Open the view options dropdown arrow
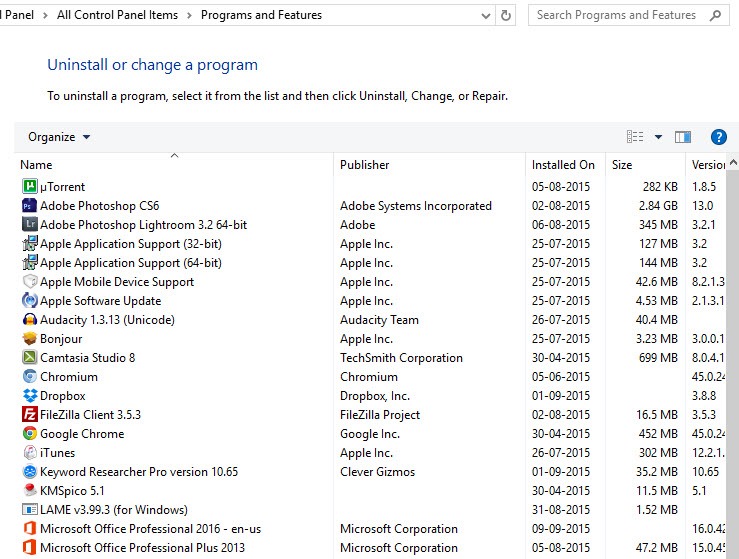The image size is (739, 559). click(x=658, y=137)
